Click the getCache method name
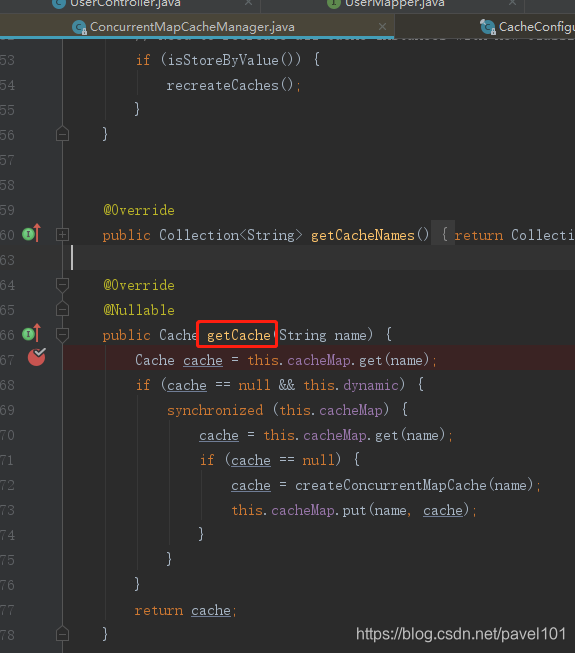 pyautogui.click(x=239, y=335)
